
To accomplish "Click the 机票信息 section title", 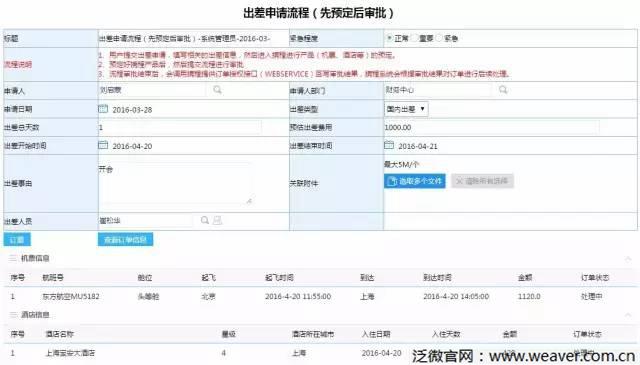I will 35,258.
